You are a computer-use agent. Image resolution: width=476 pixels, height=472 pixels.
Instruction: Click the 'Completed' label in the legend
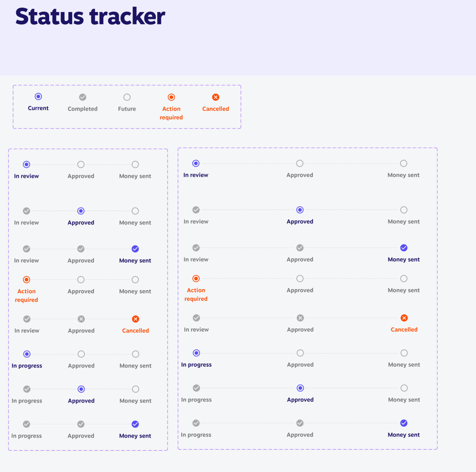(83, 109)
